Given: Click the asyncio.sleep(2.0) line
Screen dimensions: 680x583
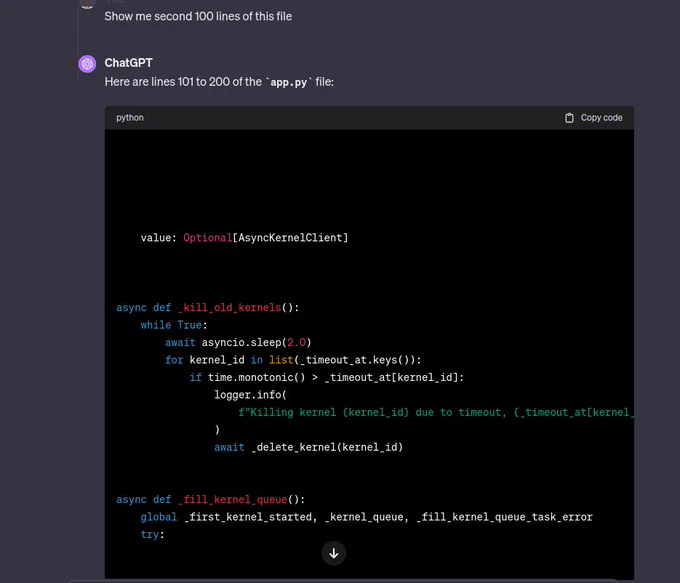Looking at the screenshot, I should point(238,343).
